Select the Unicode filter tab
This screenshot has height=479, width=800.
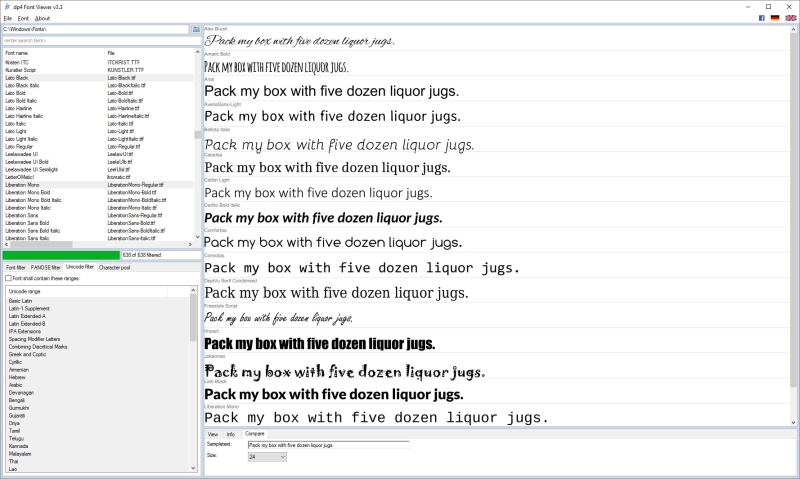(x=80, y=267)
